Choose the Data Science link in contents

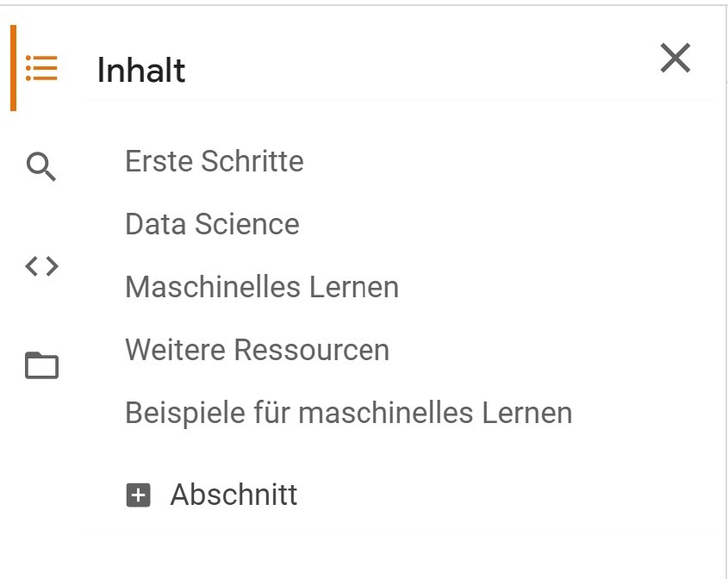[x=212, y=224]
